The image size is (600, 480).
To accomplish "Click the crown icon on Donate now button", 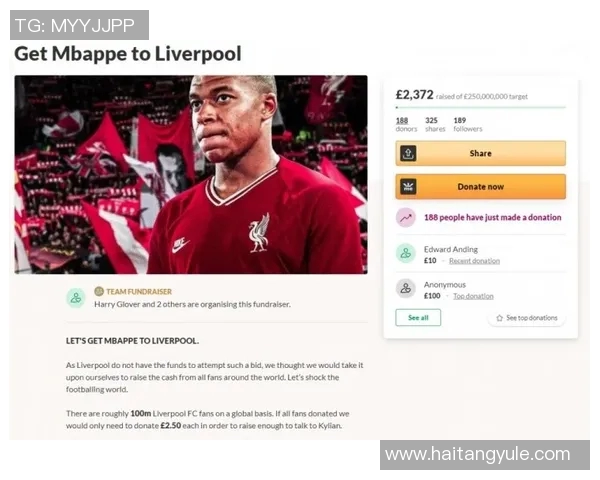I will (x=408, y=187).
